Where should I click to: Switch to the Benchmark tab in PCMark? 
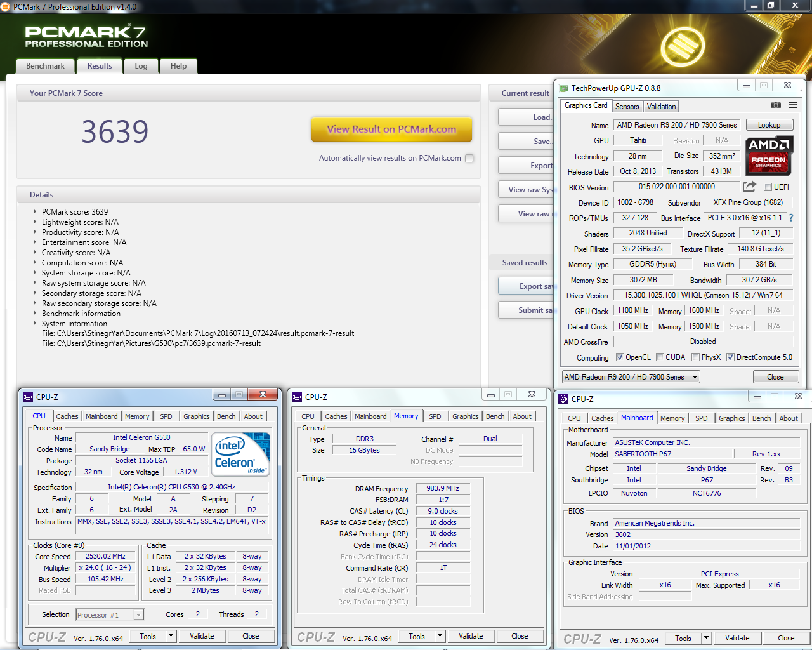(x=45, y=66)
